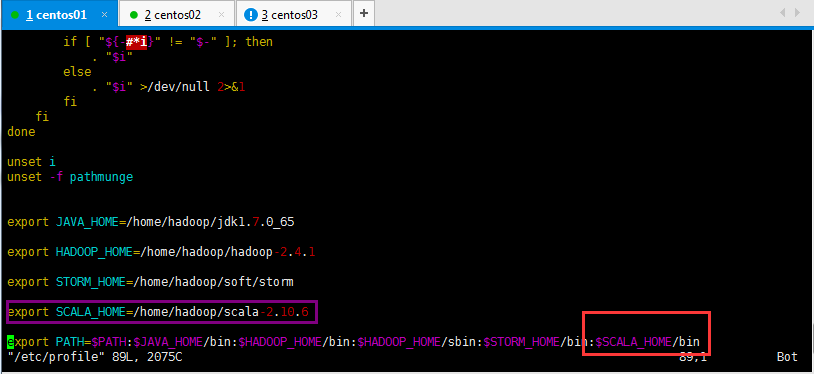Click the '"/etc/profile" 89L, 2075C' status text

coord(95,357)
